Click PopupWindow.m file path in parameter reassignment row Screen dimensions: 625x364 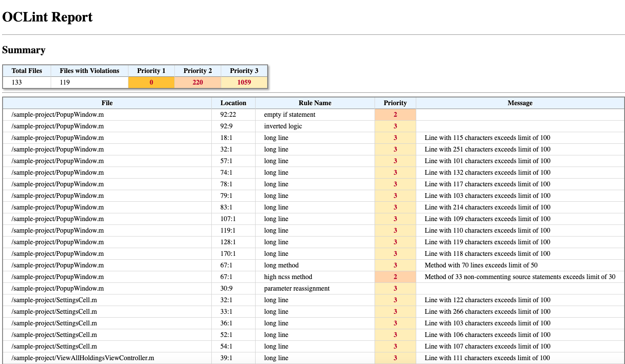pyautogui.click(x=58, y=288)
